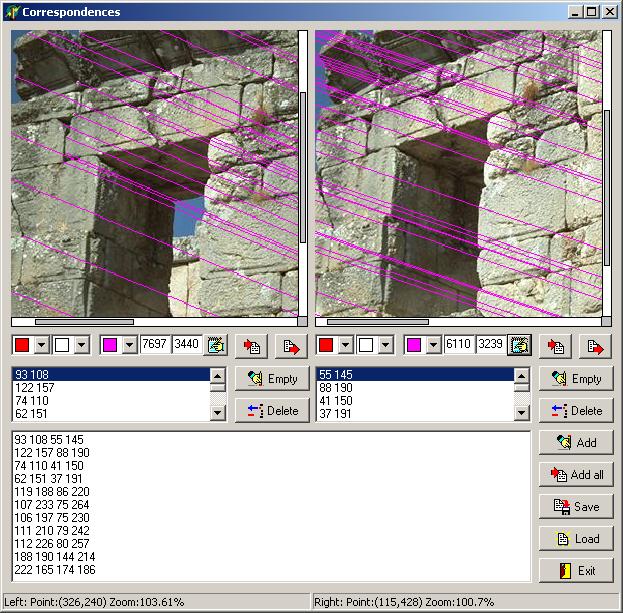The height and width of the screenshot is (613, 623).
Task: Empty the left point list
Action: tap(272, 379)
